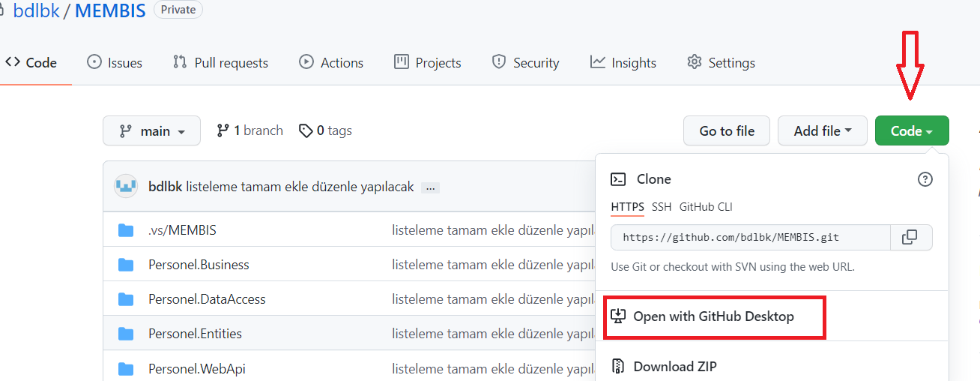Open the Personel.DataAccess folder
This screenshot has height=381, width=980.
[x=207, y=299]
